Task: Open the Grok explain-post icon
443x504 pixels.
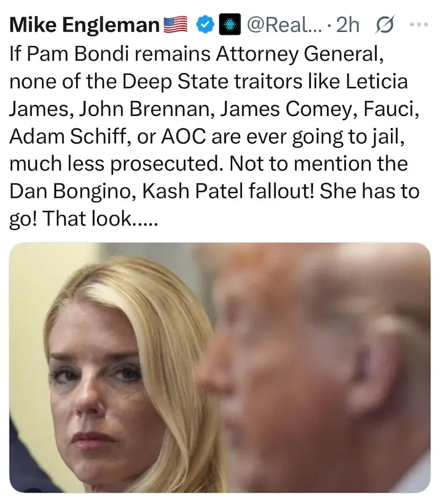Action: point(384,24)
